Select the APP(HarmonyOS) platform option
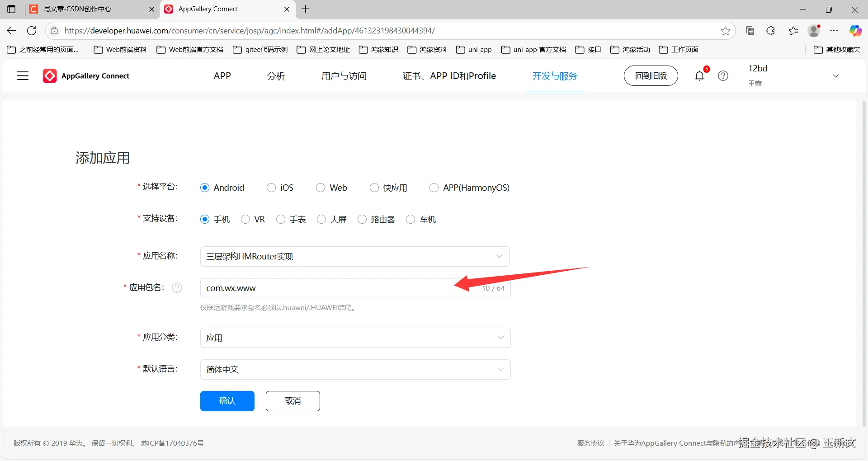 434,188
